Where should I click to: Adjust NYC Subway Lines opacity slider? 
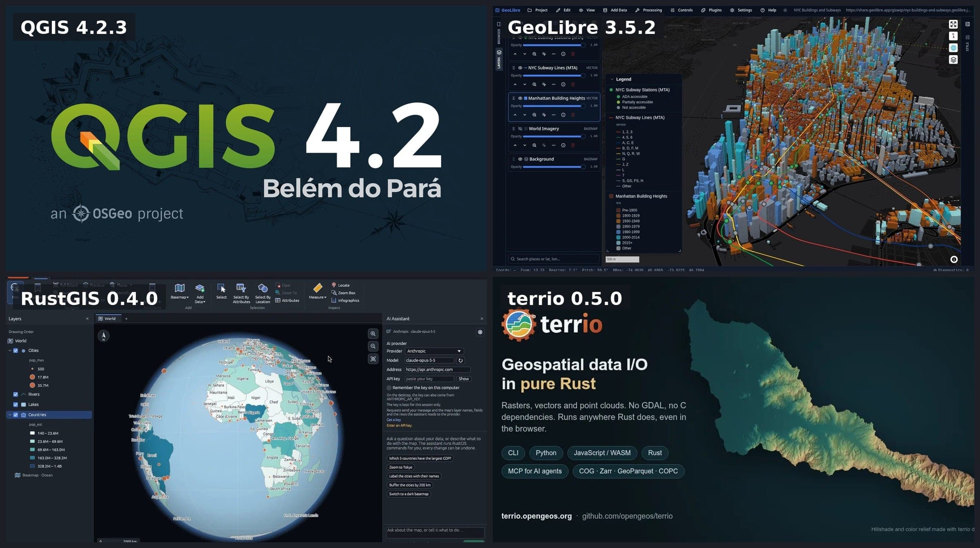554,76
